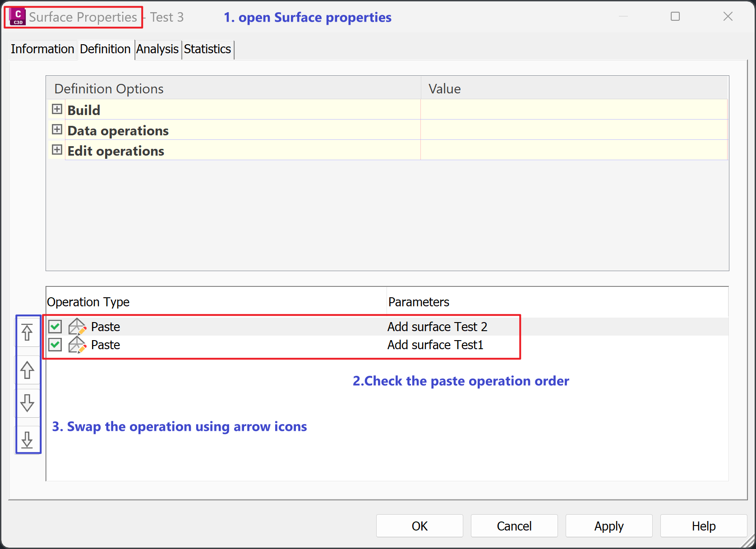Click the Apply button
The width and height of the screenshot is (756, 549).
[x=608, y=526]
